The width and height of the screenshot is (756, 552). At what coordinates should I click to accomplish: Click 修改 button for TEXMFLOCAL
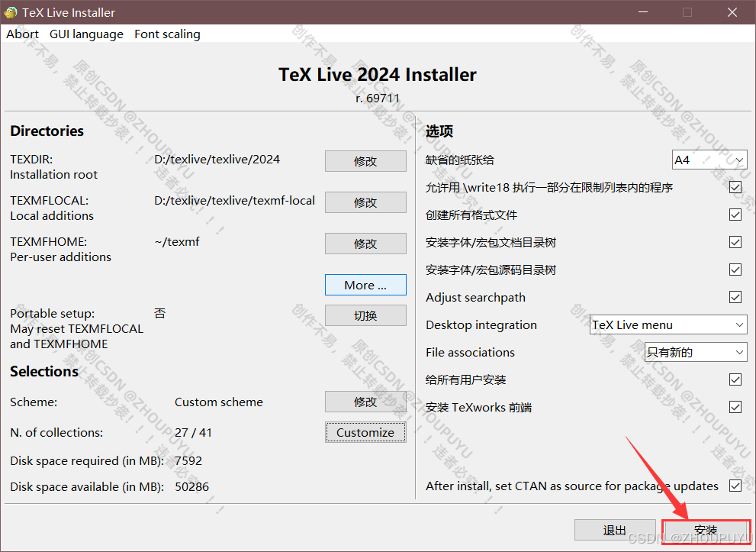point(365,202)
